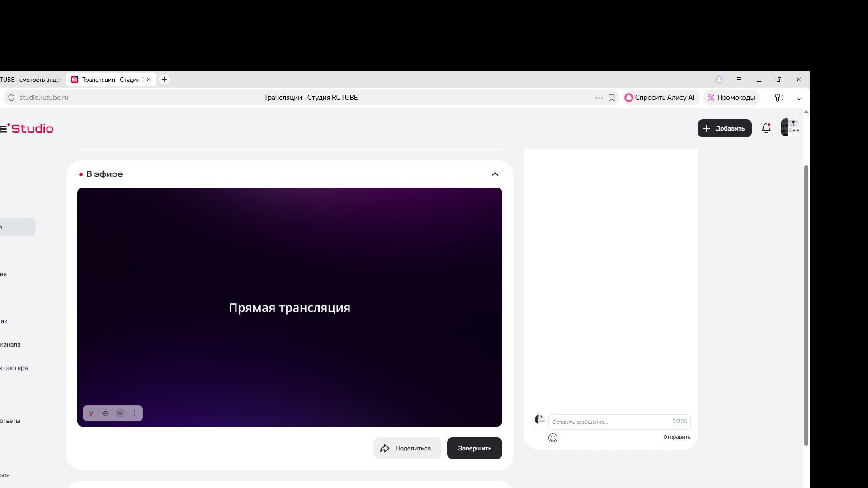Click the Оставить сообщение chat input field

[x=601, y=422]
